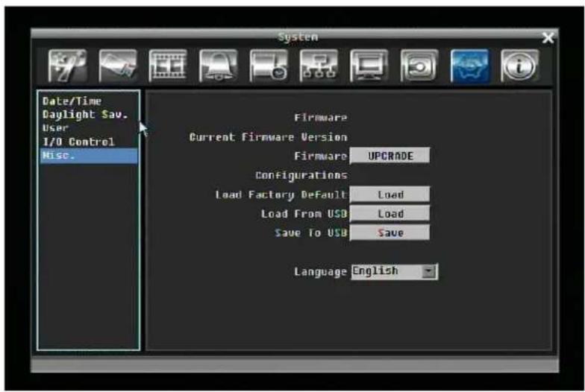Select Daylight Sav. in the side list
This screenshot has width=585, height=392.
pyautogui.click(x=85, y=115)
